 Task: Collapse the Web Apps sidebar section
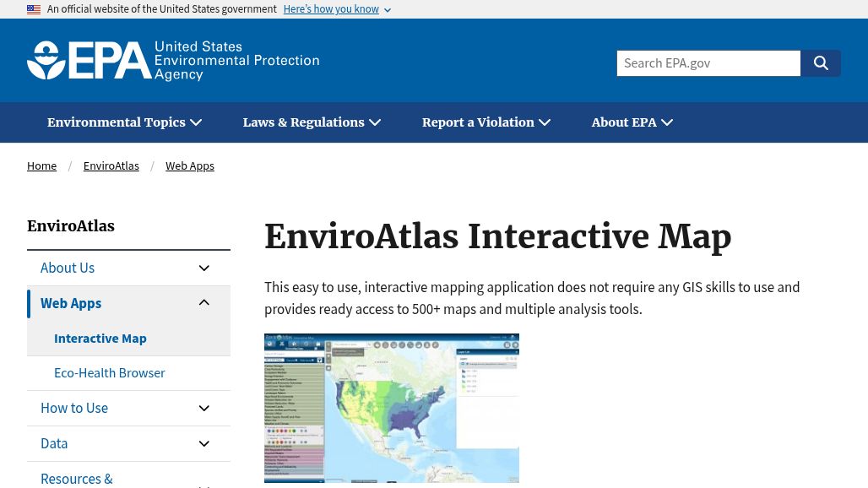[x=204, y=303]
